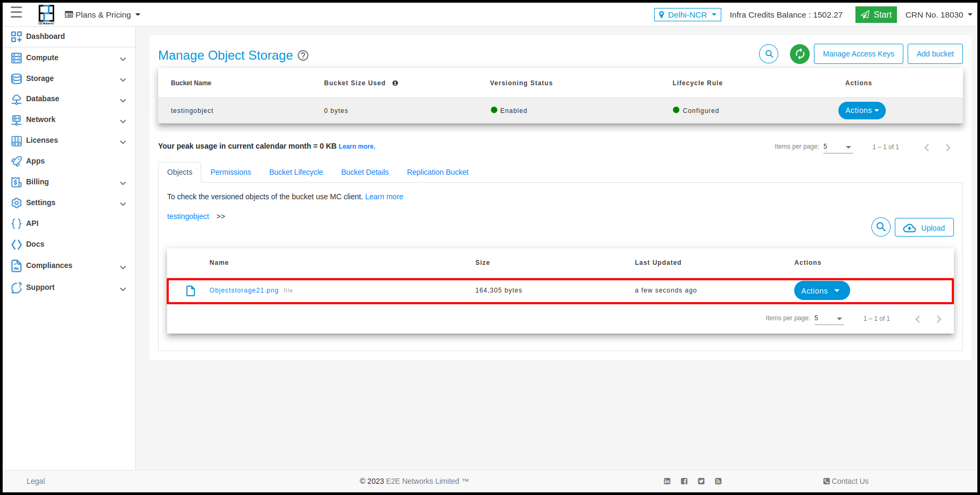This screenshot has height=495, width=980.
Task: Click the green refresh icon
Action: coord(800,54)
